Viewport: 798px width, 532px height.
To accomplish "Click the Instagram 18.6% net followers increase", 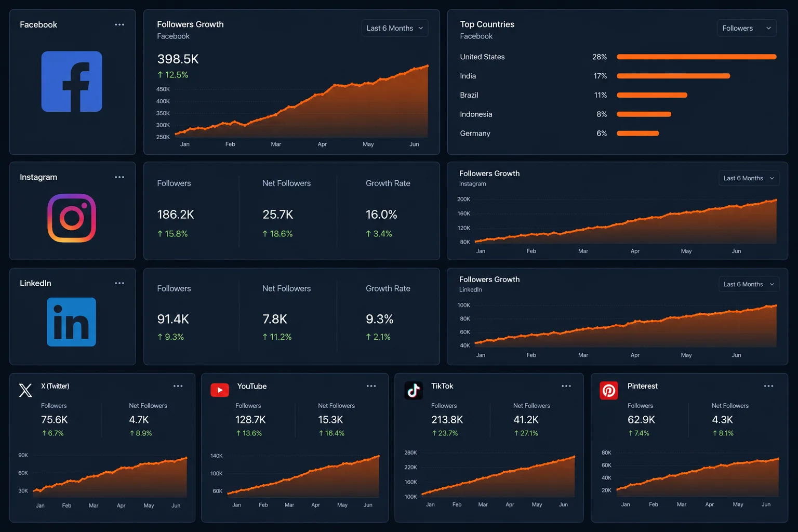I will click(277, 234).
